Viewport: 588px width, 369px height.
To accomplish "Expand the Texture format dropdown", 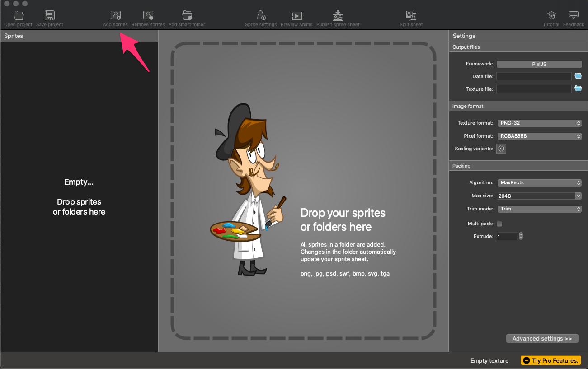I will [539, 123].
